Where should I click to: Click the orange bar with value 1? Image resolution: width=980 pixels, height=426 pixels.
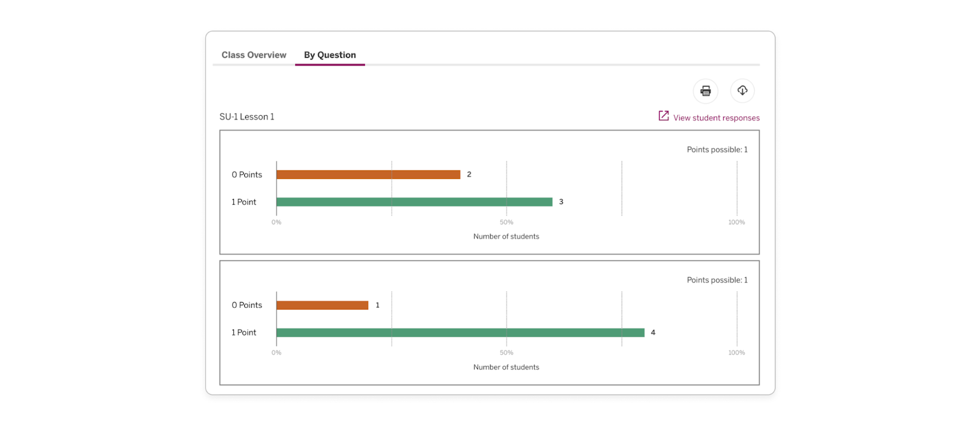(322, 304)
